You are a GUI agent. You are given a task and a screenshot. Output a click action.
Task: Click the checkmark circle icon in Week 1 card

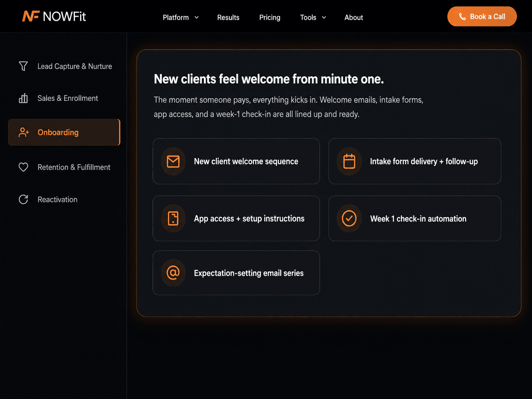349,218
